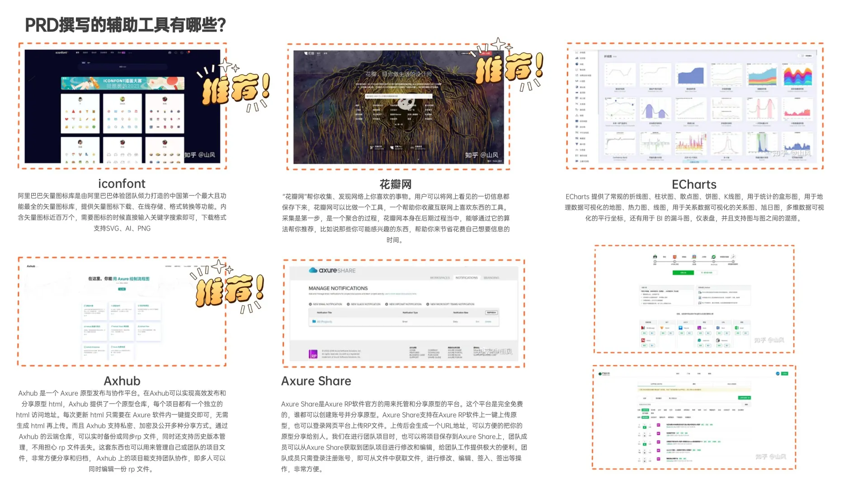868x488 pixels.
Task: Select the ECharts gallery screenshot
Action: [694, 106]
